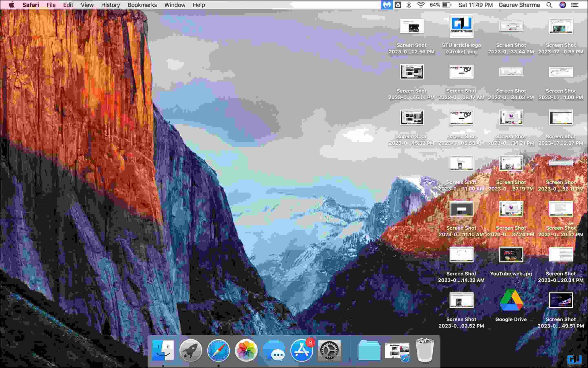
Task: Open the Gaurav Sharma user switching menu
Action: 519,5
